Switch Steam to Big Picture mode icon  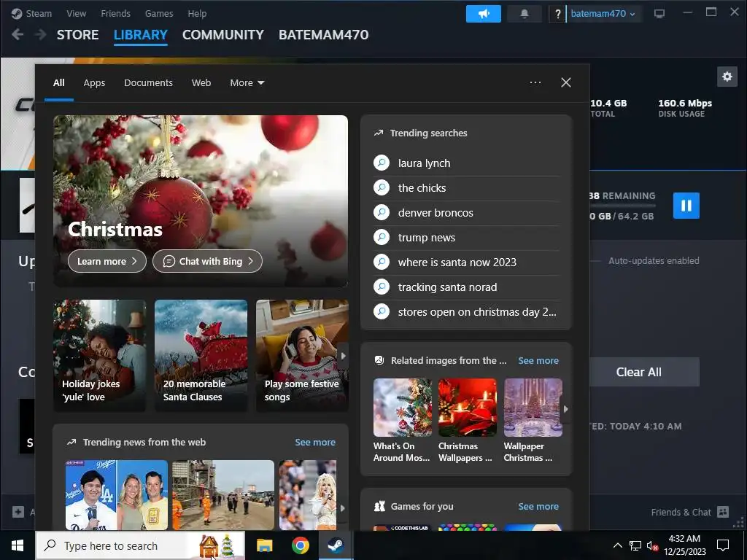pyautogui.click(x=659, y=14)
